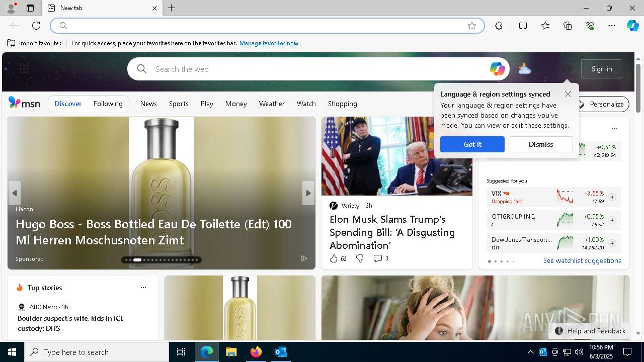Click Help and Feedback button

pyautogui.click(x=590, y=331)
